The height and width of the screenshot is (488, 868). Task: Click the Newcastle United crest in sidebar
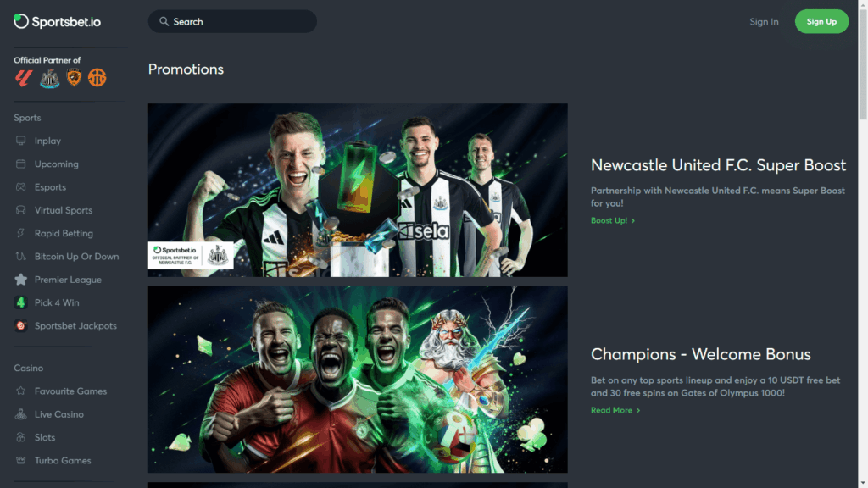tap(50, 79)
